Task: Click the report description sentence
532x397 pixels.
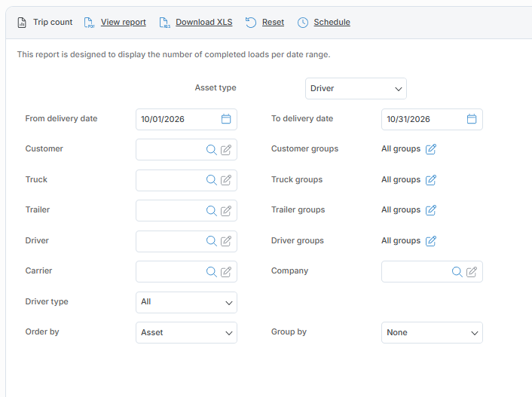Action: click(174, 54)
